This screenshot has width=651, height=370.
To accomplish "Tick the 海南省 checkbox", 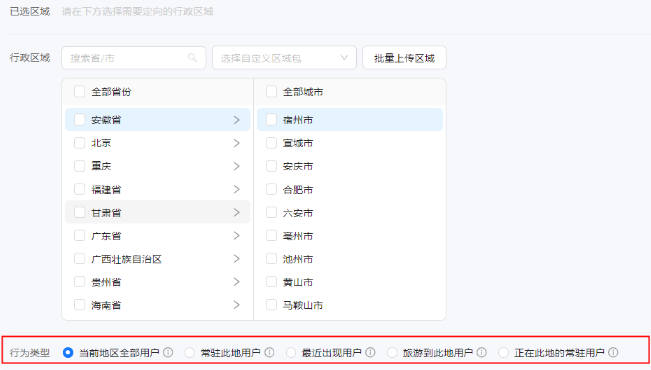I will pyautogui.click(x=79, y=305).
